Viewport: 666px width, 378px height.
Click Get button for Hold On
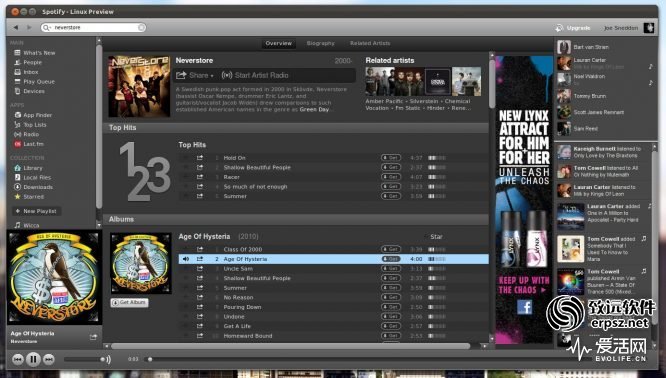point(391,158)
